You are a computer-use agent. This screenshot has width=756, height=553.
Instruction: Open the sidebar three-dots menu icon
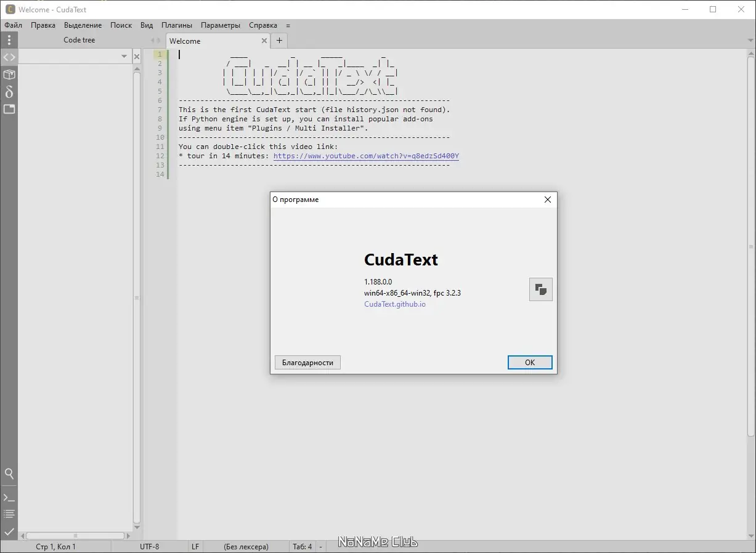9,40
